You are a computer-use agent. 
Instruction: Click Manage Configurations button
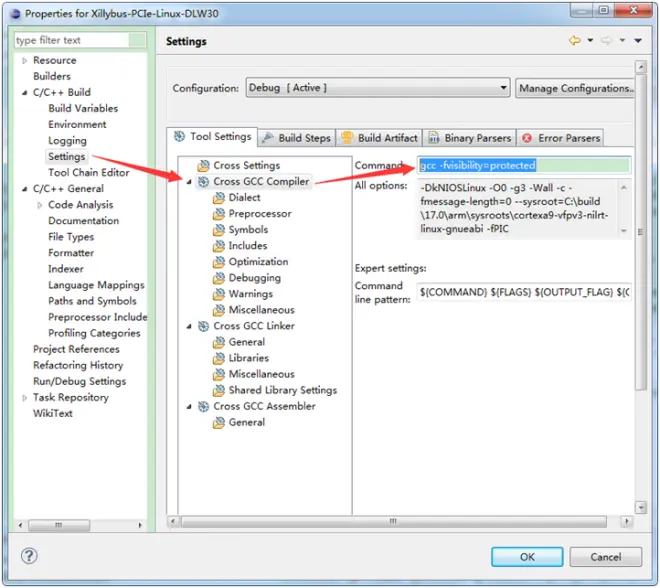(575, 88)
